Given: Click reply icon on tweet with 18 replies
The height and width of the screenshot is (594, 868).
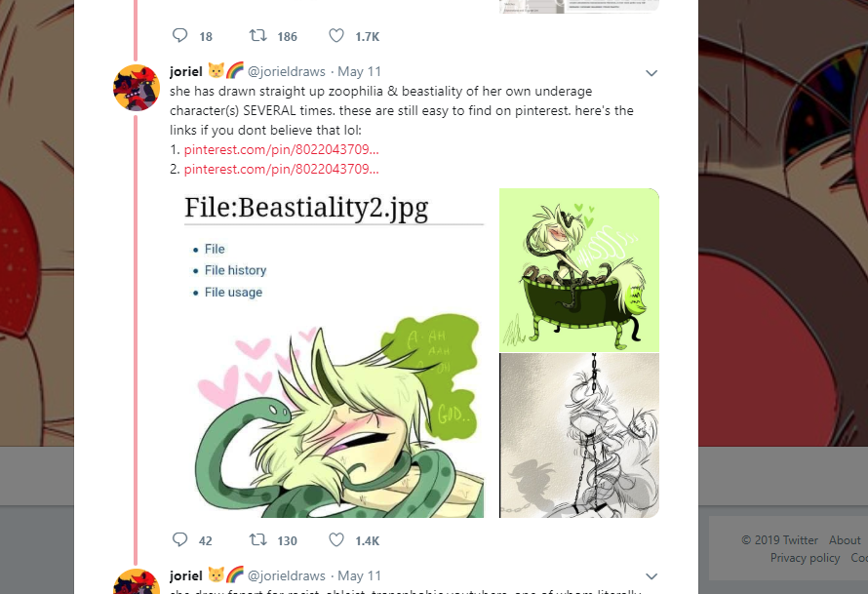Looking at the screenshot, I should 179,36.
